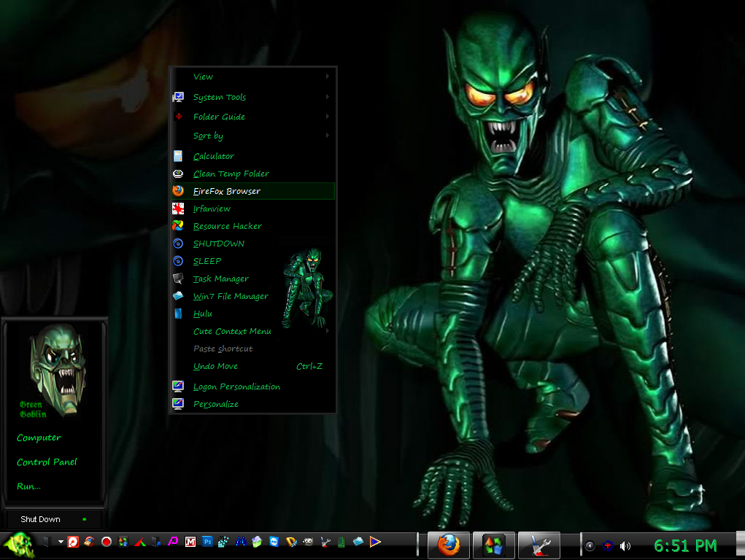745x560 pixels.
Task: Switch to the colorful arrows taskbar button
Action: click(494, 545)
